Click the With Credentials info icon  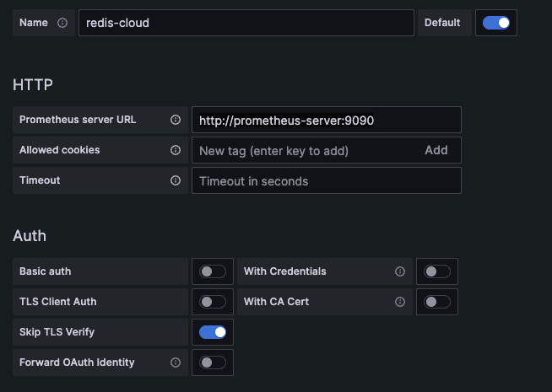pyautogui.click(x=400, y=271)
